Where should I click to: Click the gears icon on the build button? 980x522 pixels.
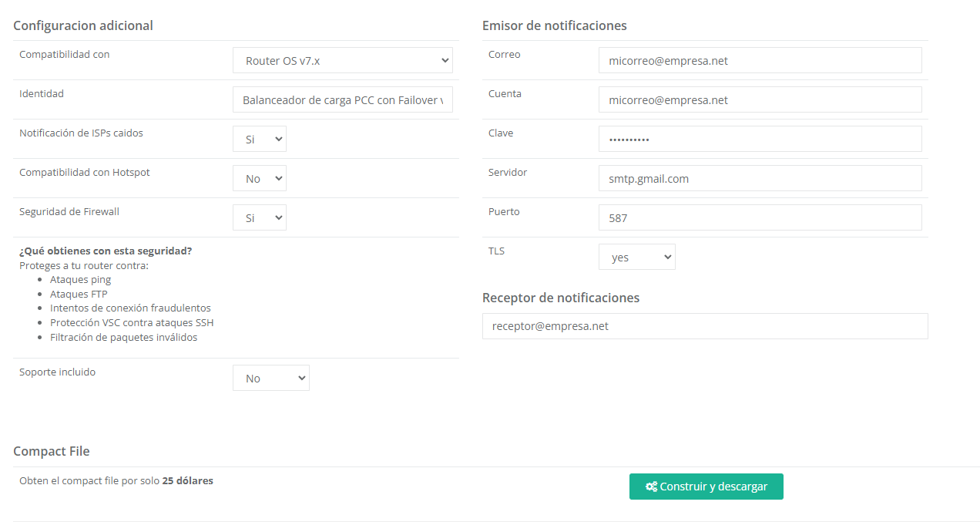[651, 487]
